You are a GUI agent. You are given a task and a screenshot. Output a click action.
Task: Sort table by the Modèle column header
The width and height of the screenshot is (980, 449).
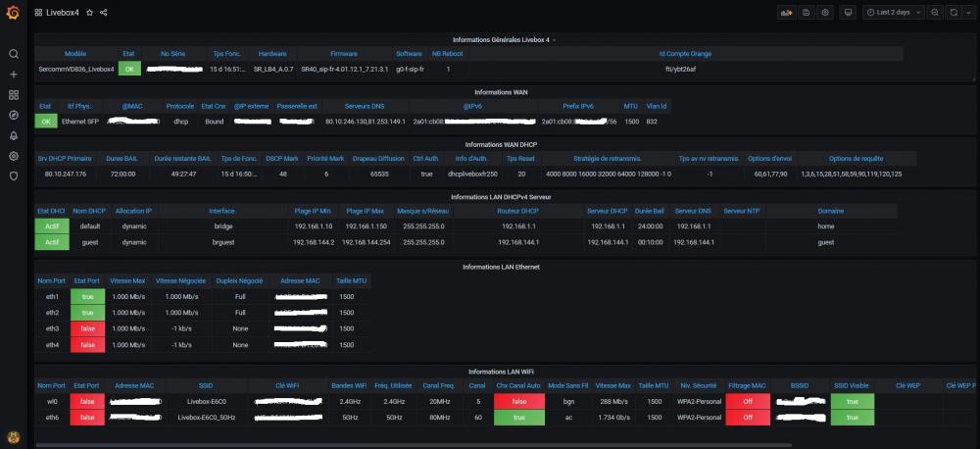click(75, 54)
